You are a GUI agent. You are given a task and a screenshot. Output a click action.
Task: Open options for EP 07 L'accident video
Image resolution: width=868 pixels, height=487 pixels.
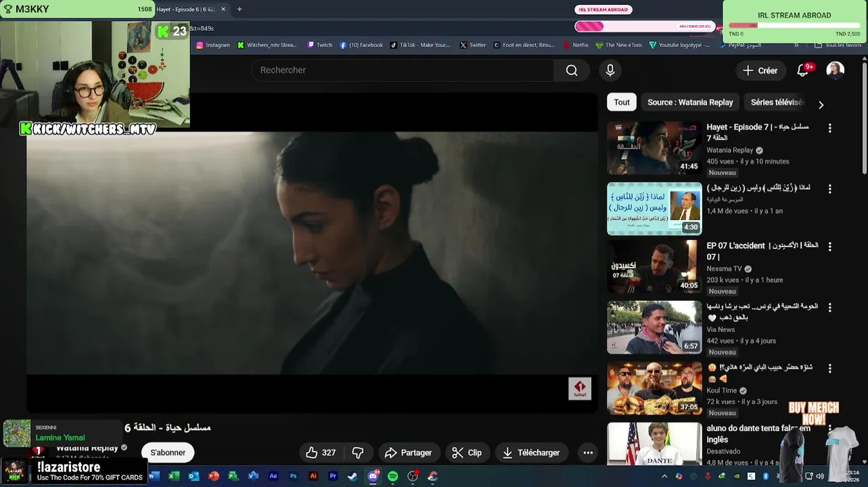click(830, 246)
